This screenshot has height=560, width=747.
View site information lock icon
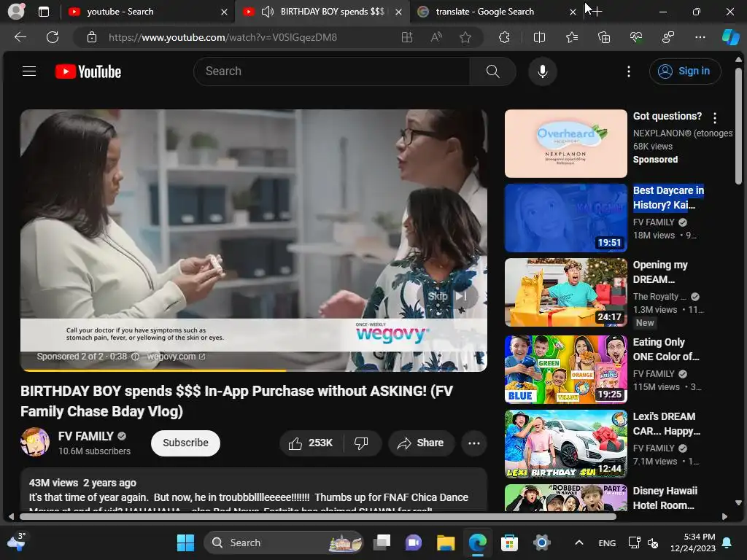[x=92, y=37]
